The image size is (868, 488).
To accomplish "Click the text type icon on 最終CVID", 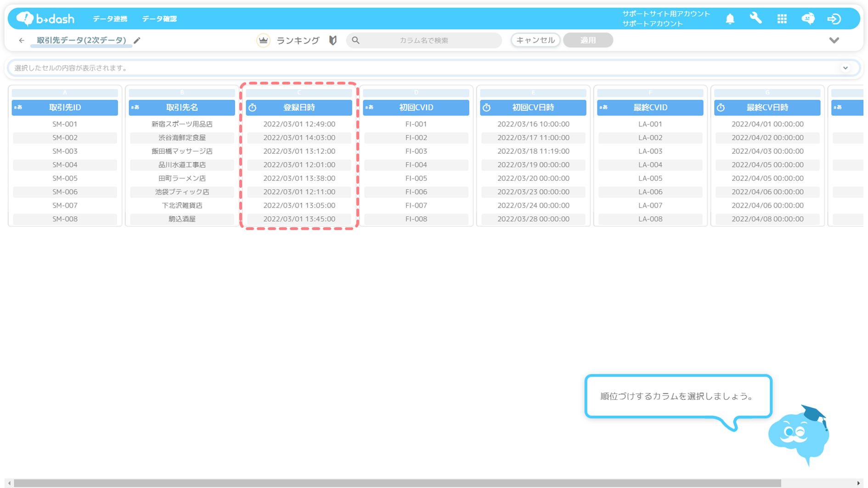I will point(603,107).
